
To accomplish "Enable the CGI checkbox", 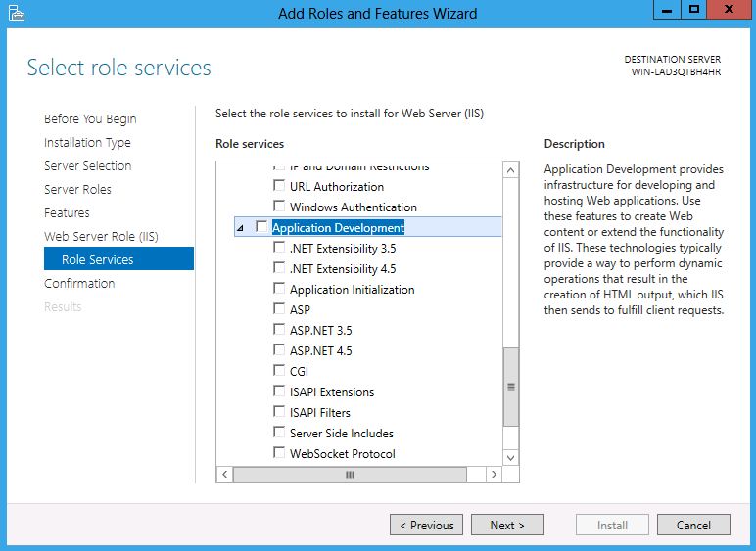I will (279, 370).
